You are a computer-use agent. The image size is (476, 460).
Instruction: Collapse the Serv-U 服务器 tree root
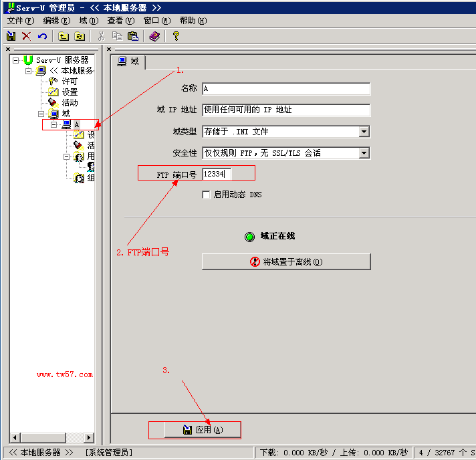[x=15, y=60]
